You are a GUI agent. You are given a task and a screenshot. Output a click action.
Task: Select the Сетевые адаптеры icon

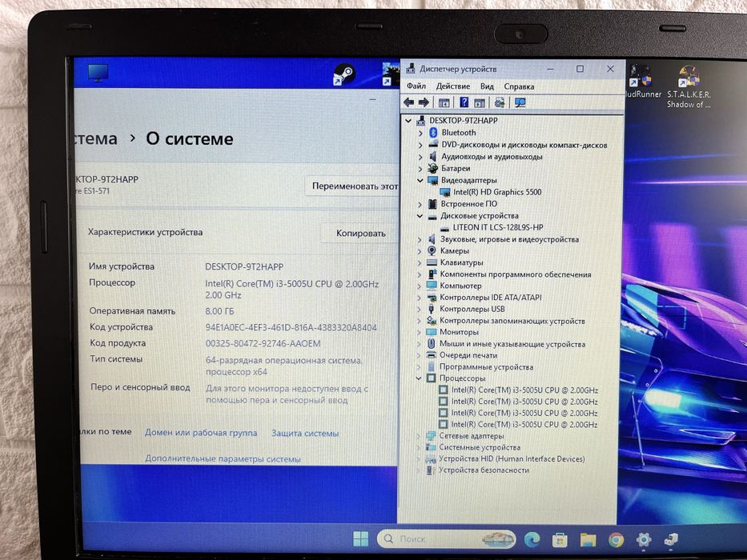pos(431,435)
